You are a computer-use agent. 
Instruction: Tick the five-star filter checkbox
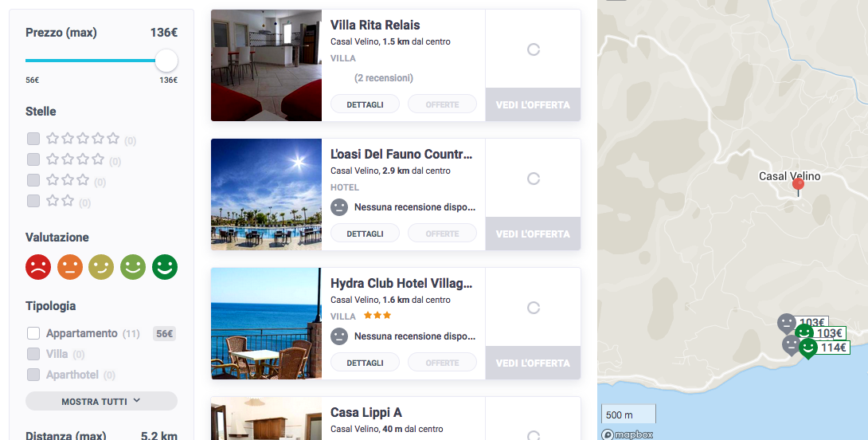[33, 139]
